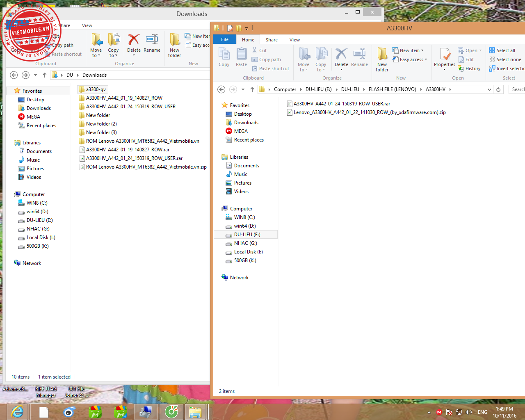Select ROM Lenovo Vietmobile.vn.zip in Downloads

(143, 167)
